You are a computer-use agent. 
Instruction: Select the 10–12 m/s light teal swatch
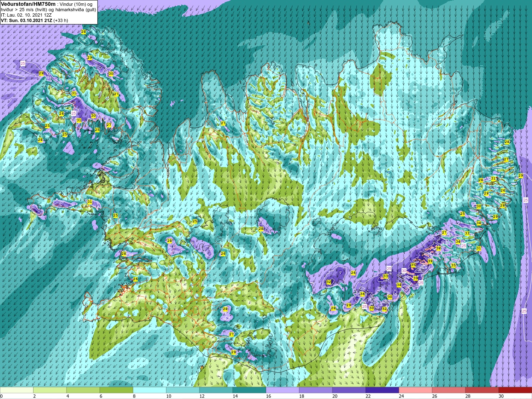click(183, 390)
